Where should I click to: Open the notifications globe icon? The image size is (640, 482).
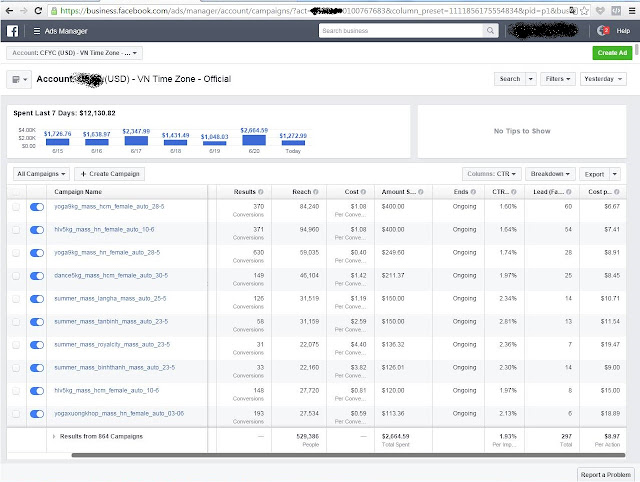(603, 31)
